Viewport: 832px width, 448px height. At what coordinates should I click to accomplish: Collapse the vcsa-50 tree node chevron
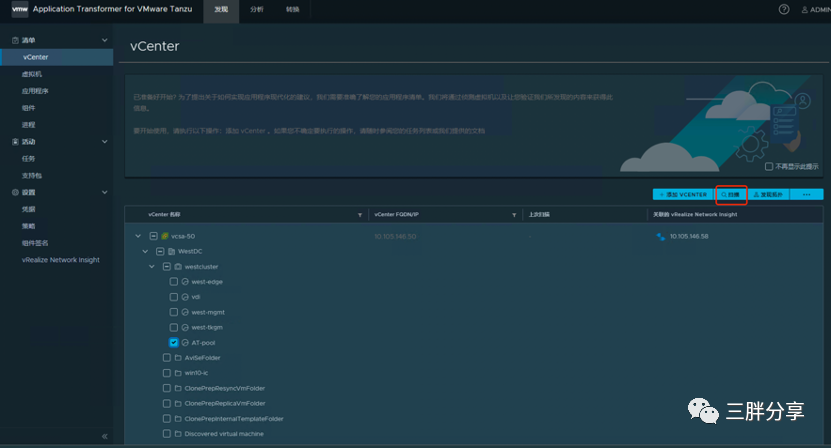pos(138,236)
